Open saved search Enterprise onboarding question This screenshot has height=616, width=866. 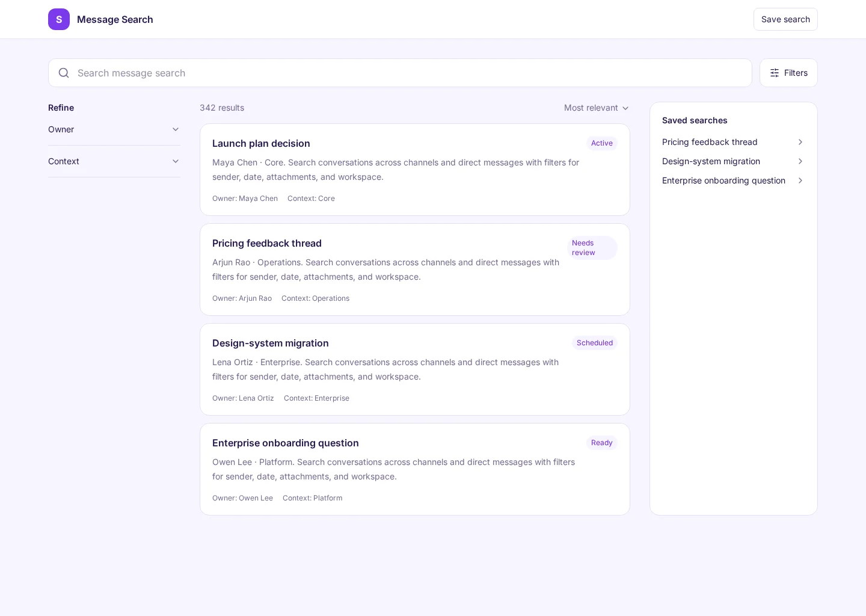734,180
